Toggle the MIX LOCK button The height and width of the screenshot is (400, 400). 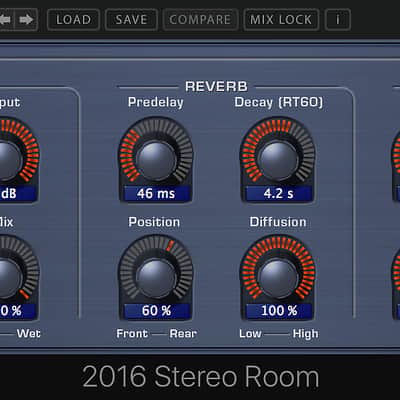(281, 20)
